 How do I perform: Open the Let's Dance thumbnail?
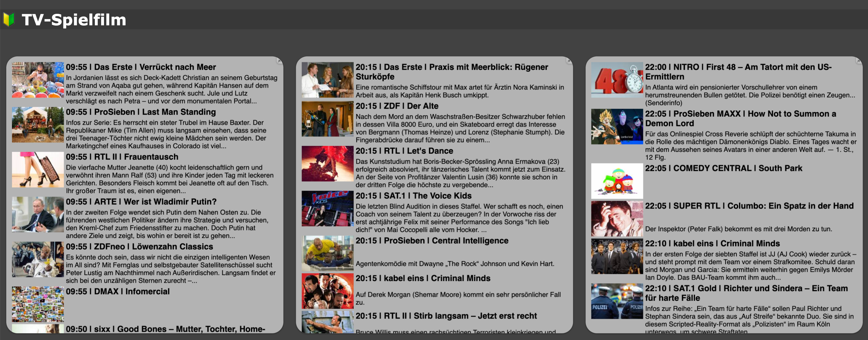click(327, 164)
